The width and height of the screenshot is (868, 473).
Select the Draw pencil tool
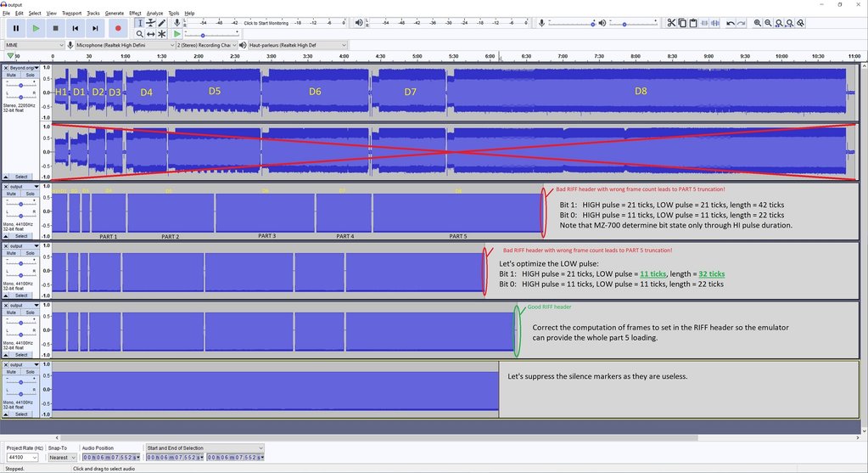tap(161, 23)
